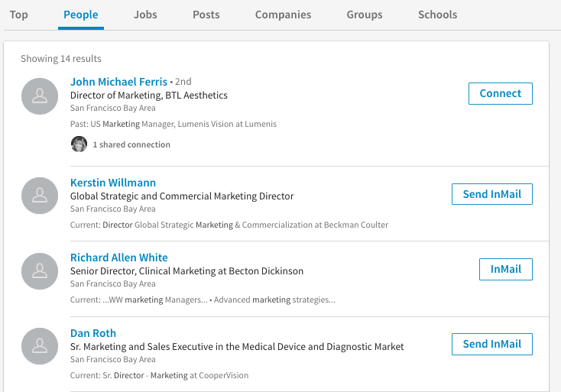
Task: Open the Jobs tab
Action: pos(145,15)
